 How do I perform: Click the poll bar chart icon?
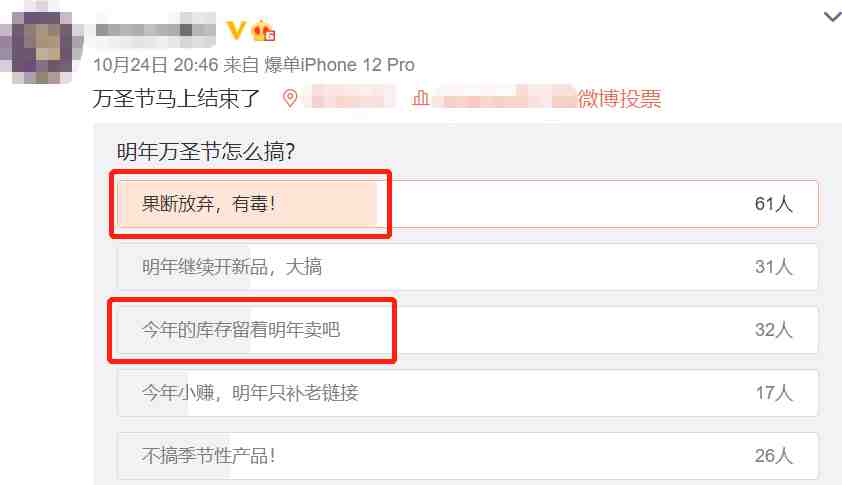point(420,98)
